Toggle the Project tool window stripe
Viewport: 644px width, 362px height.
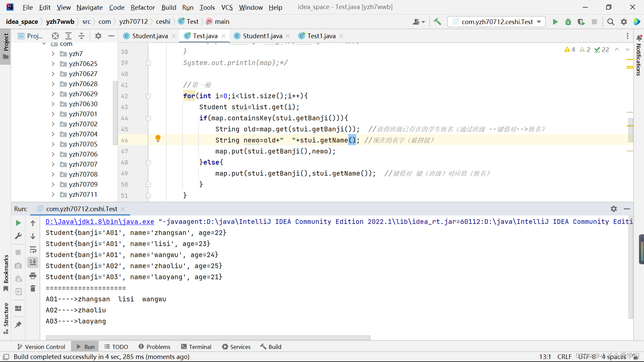(6, 47)
